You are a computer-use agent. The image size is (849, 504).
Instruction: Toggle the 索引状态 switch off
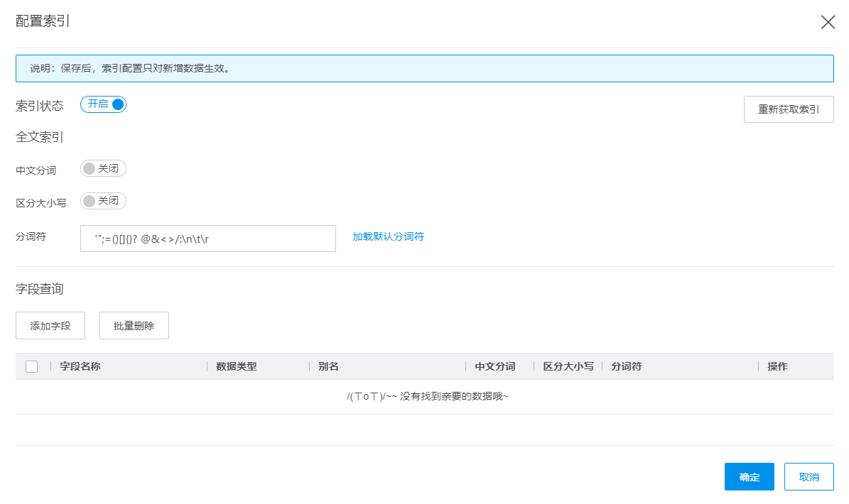(103, 104)
